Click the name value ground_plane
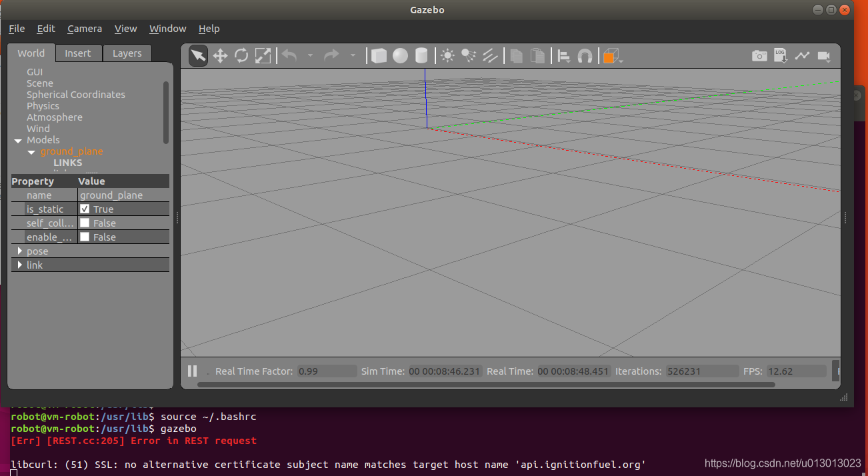 (123, 195)
